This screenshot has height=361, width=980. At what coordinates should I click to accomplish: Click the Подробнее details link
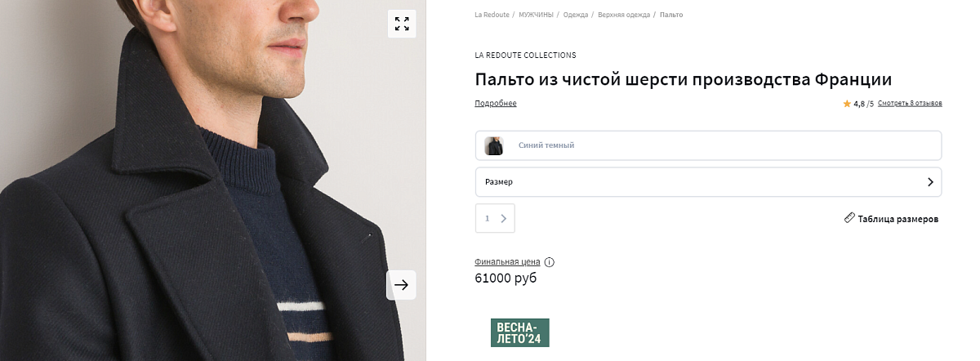pyautogui.click(x=496, y=104)
